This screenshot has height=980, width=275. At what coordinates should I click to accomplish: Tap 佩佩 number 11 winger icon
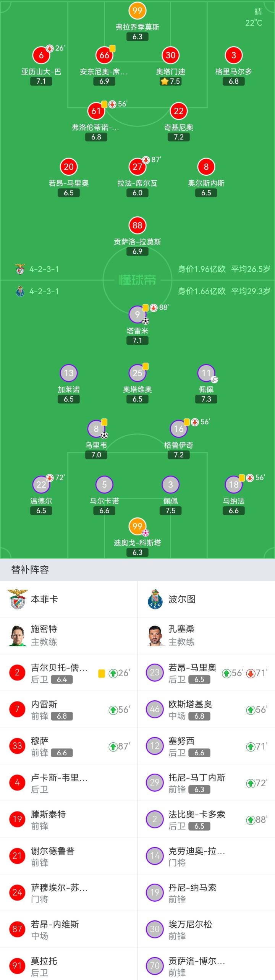(x=206, y=373)
